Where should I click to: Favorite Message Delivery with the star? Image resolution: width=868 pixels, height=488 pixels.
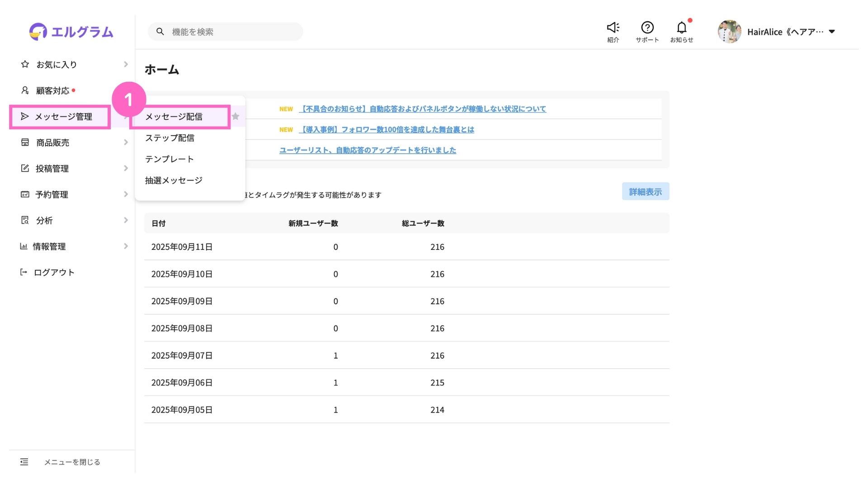(236, 117)
